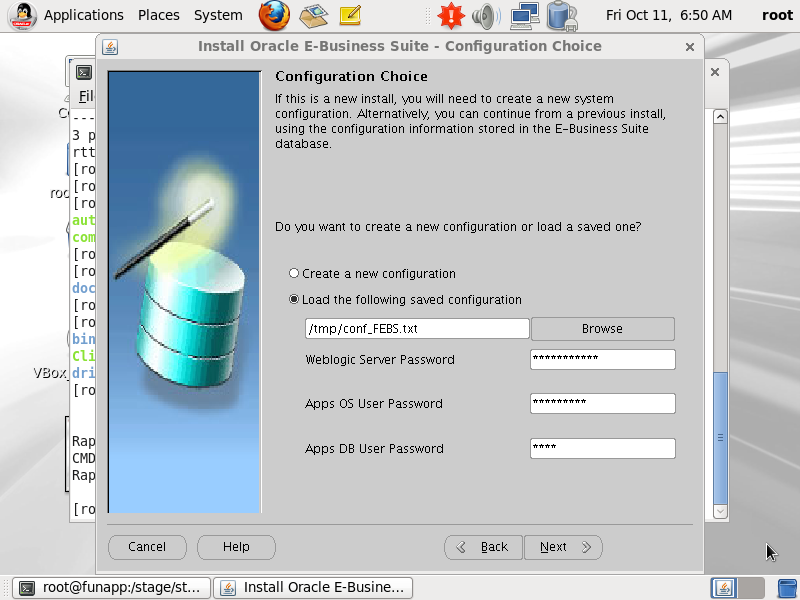Click the Browse button for the configuration file

[x=602, y=328]
